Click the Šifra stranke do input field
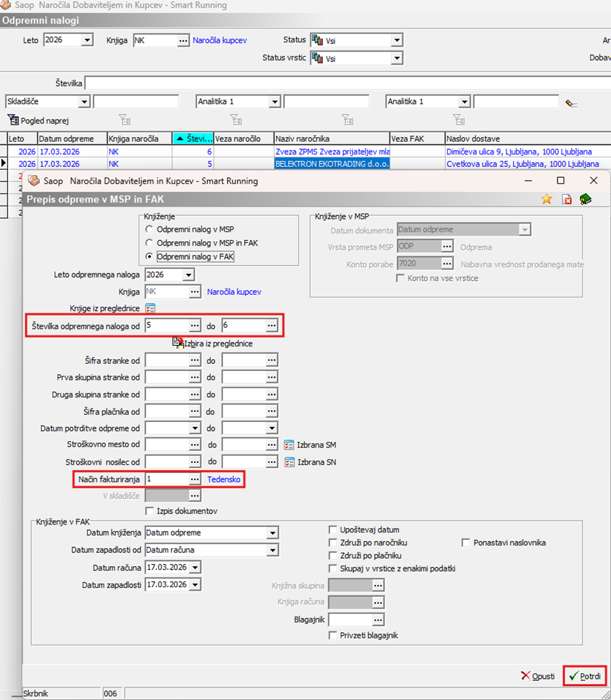 244,360
